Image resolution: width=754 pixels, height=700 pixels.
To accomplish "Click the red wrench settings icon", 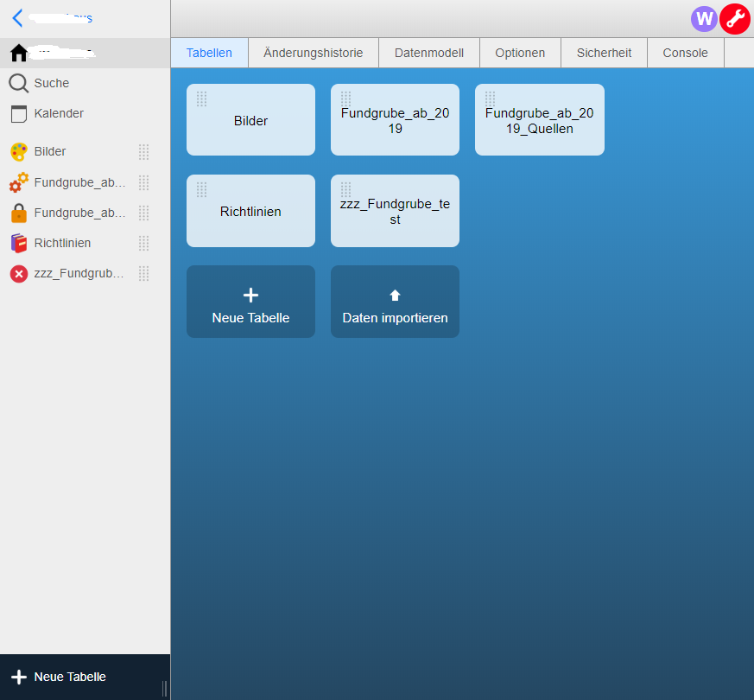I will coord(735,18).
